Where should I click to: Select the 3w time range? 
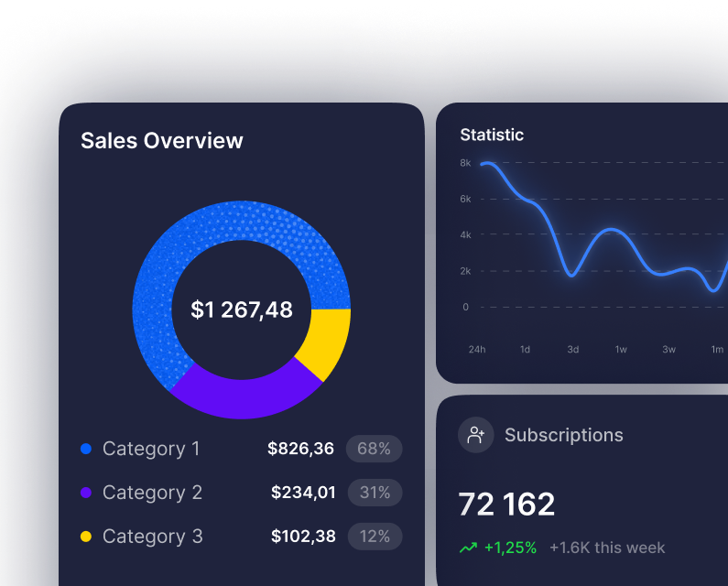coord(668,349)
